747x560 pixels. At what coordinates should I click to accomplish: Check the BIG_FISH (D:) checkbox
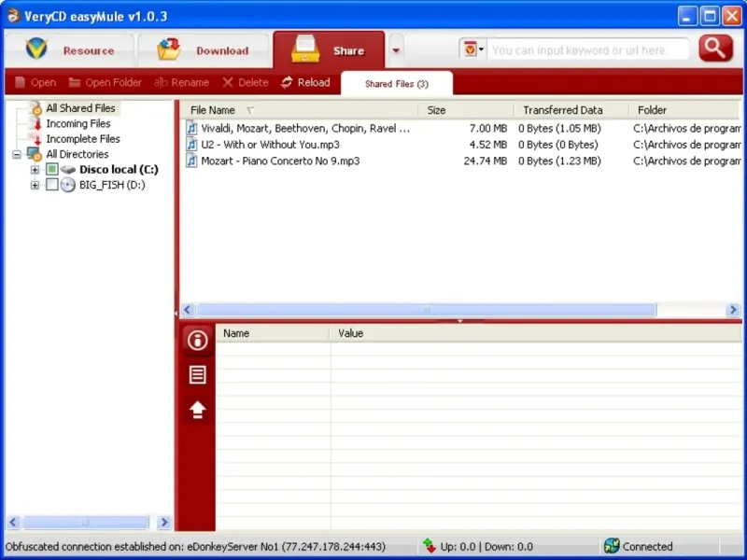tap(52, 185)
